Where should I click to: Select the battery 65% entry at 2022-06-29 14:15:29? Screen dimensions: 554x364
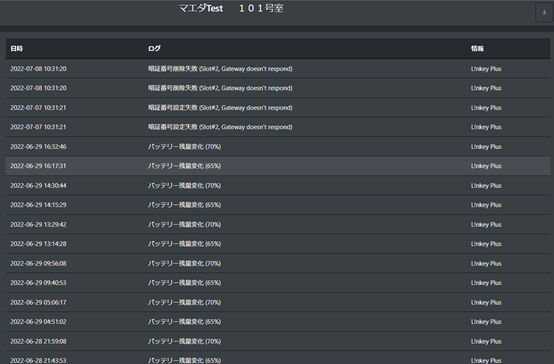tap(278, 205)
